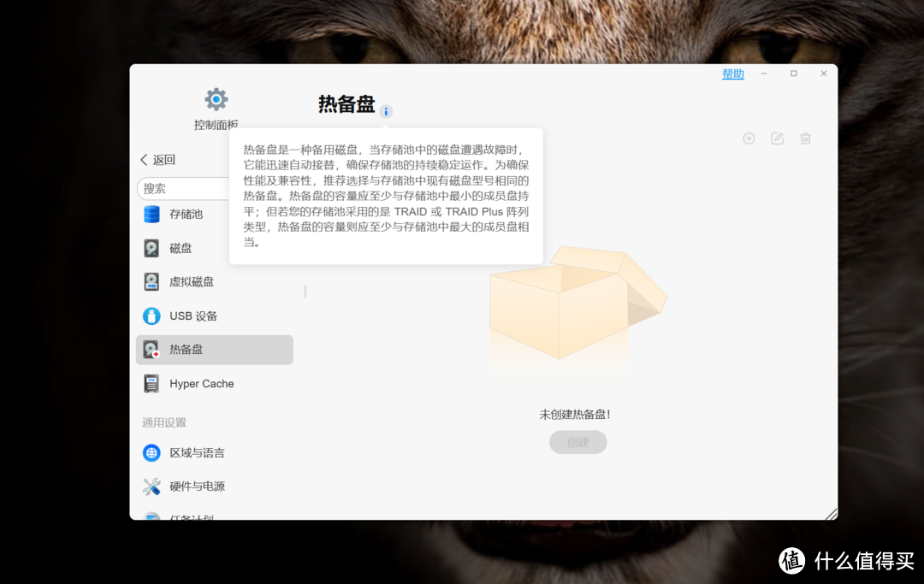The height and width of the screenshot is (584, 924).
Task: Click the edit pencil icon
Action: click(777, 138)
